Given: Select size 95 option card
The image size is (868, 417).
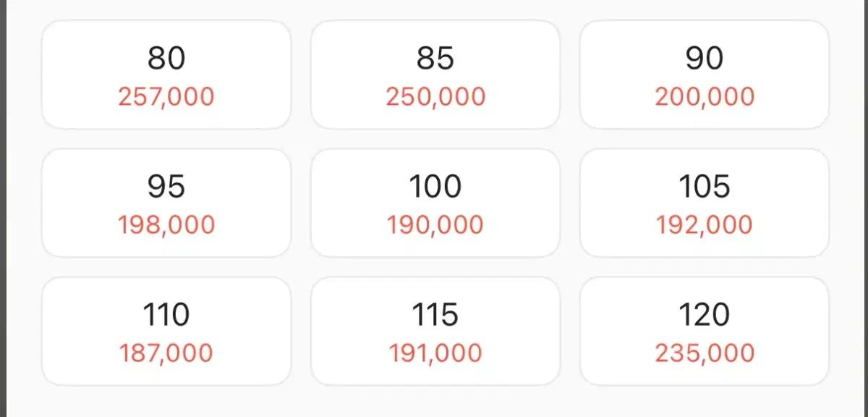Looking at the screenshot, I should click(166, 203).
